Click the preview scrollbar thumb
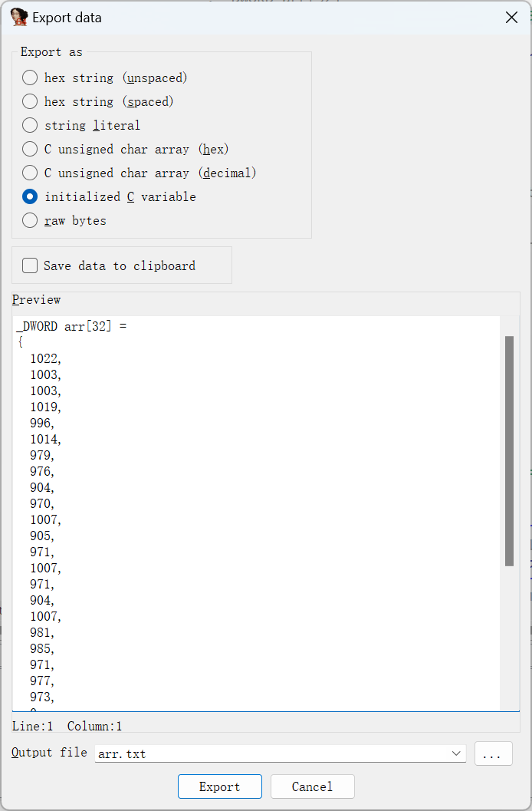Viewport: 532px width, 811px height. (x=509, y=451)
